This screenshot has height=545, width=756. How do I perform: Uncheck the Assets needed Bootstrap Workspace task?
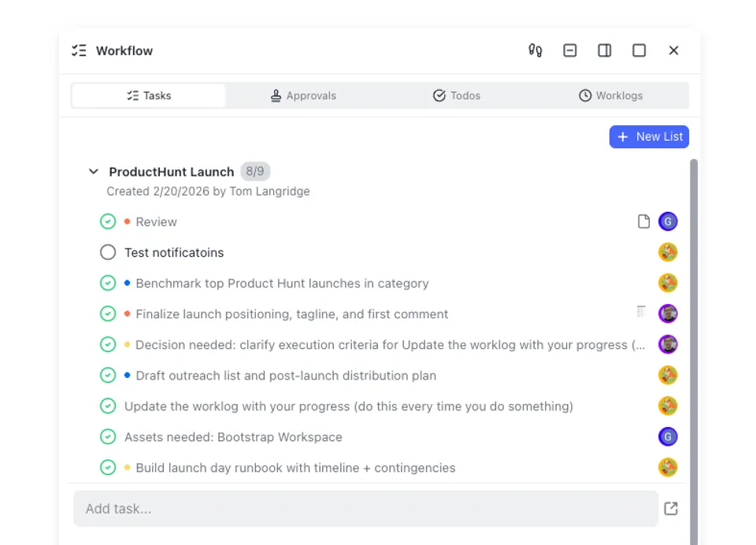point(108,436)
